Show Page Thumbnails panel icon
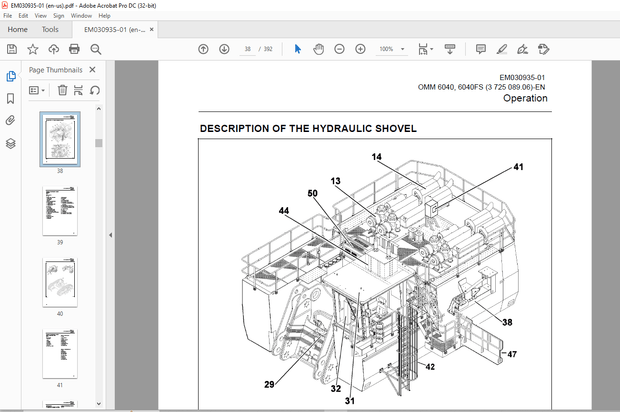Viewport: 620px width, 412px height. 11,76
